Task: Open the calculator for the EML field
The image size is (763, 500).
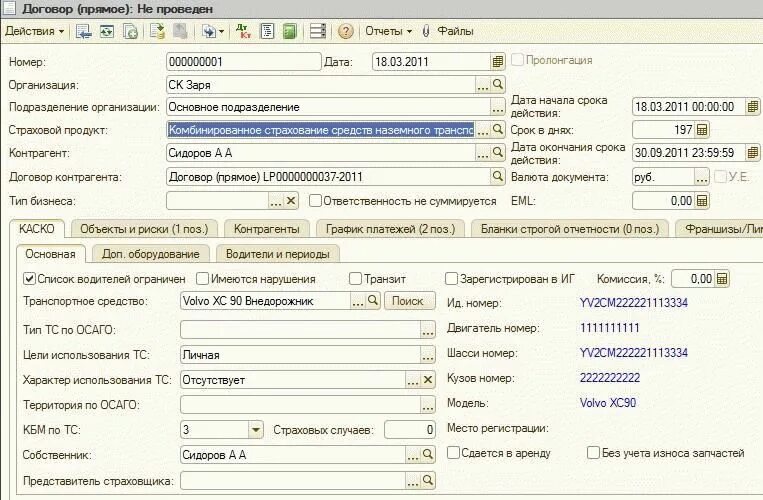Action: pyautogui.click(x=702, y=200)
